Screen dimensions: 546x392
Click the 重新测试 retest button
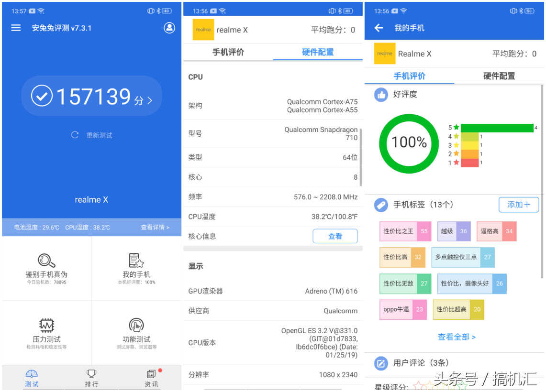point(92,135)
